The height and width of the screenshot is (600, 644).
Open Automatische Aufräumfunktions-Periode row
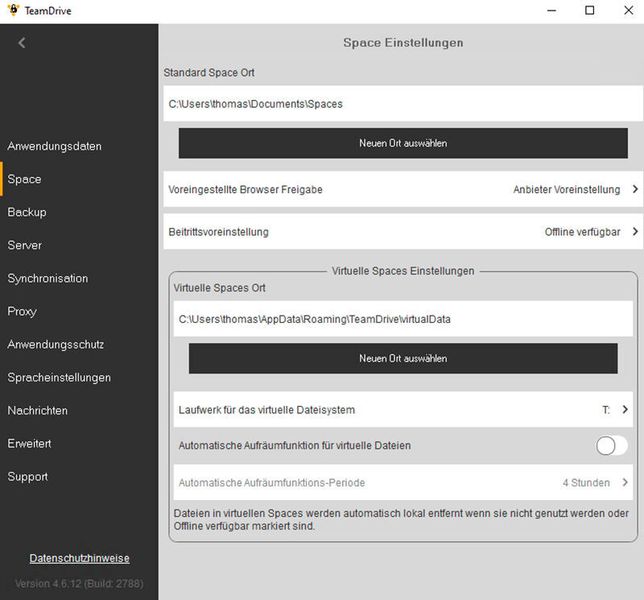403,482
